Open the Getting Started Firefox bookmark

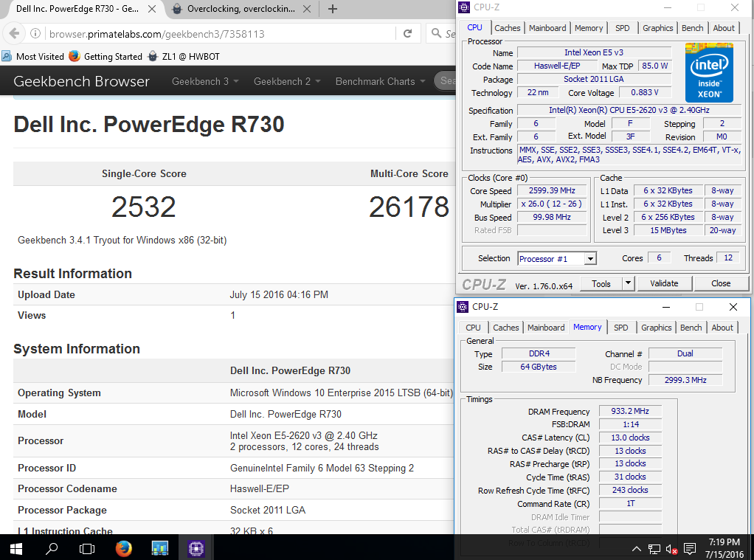(x=106, y=56)
